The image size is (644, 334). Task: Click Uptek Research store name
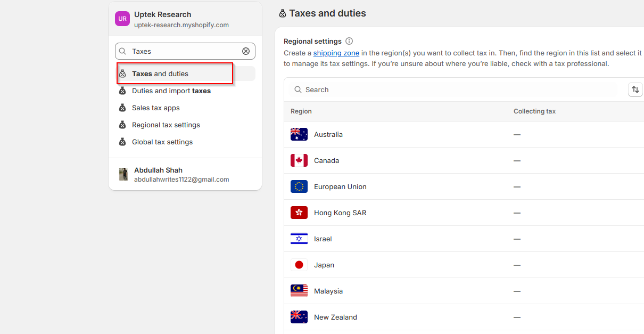click(162, 14)
